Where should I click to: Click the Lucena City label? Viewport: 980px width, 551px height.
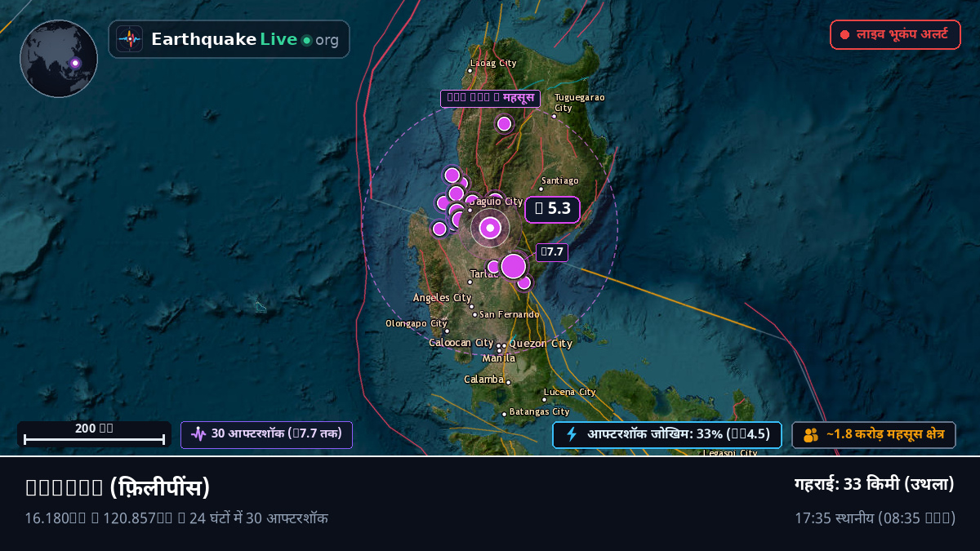tap(570, 393)
